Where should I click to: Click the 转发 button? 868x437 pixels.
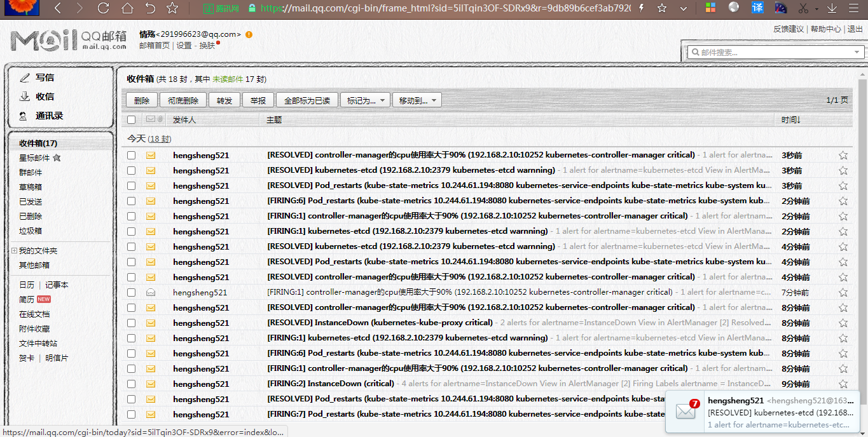pos(224,100)
